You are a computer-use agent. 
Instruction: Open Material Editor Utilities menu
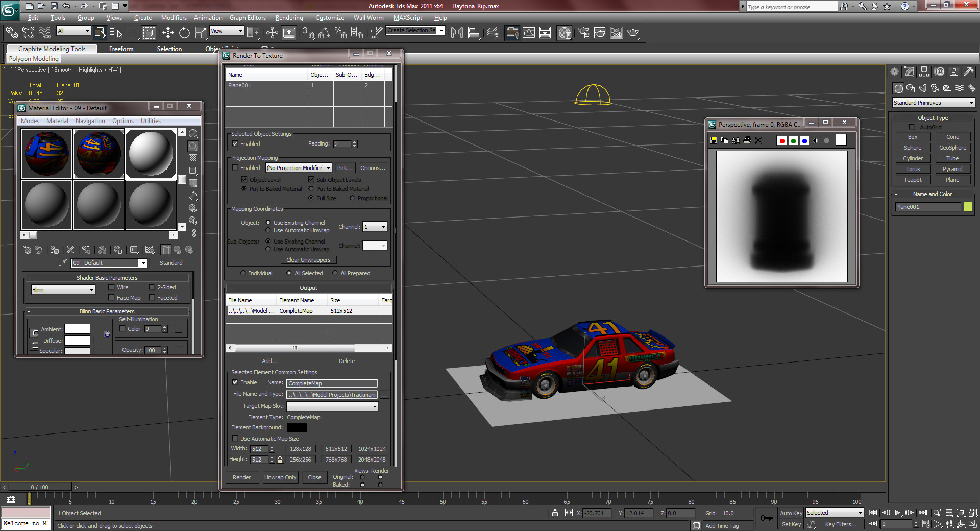[x=151, y=121]
